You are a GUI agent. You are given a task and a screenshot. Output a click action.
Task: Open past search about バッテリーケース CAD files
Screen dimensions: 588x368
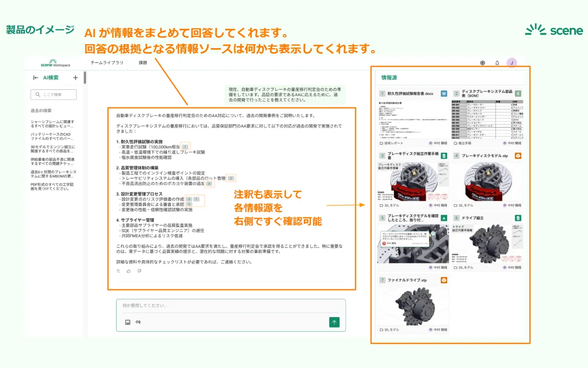point(52,137)
